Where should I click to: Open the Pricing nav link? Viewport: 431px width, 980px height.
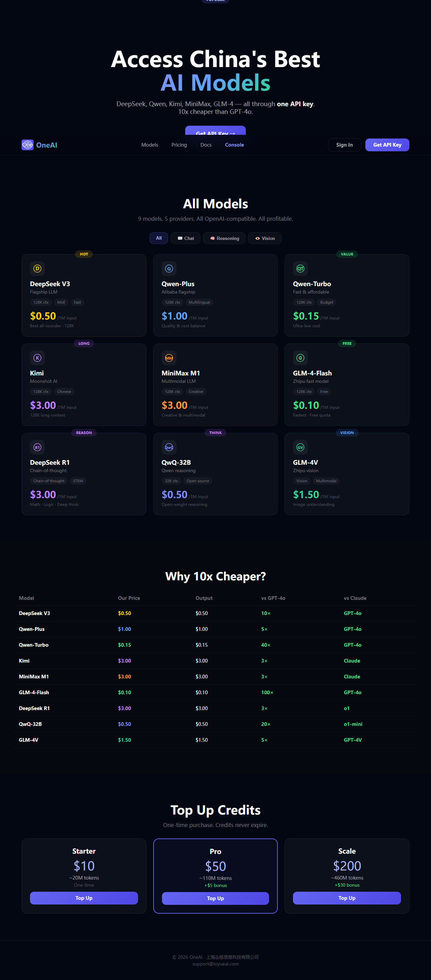click(179, 145)
